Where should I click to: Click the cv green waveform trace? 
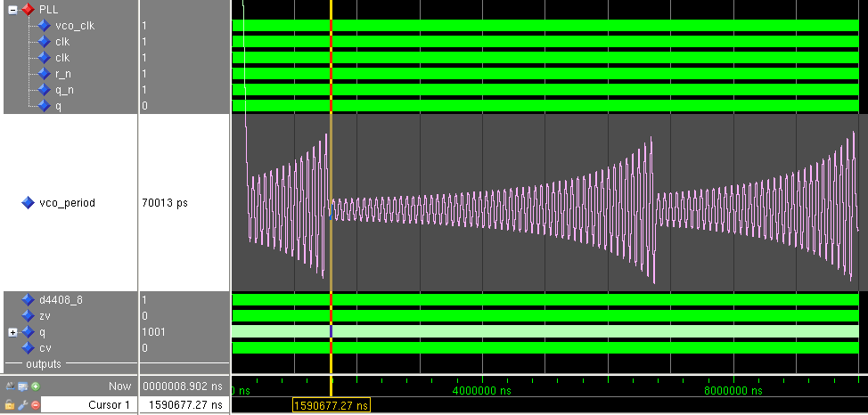pyautogui.click(x=545, y=348)
